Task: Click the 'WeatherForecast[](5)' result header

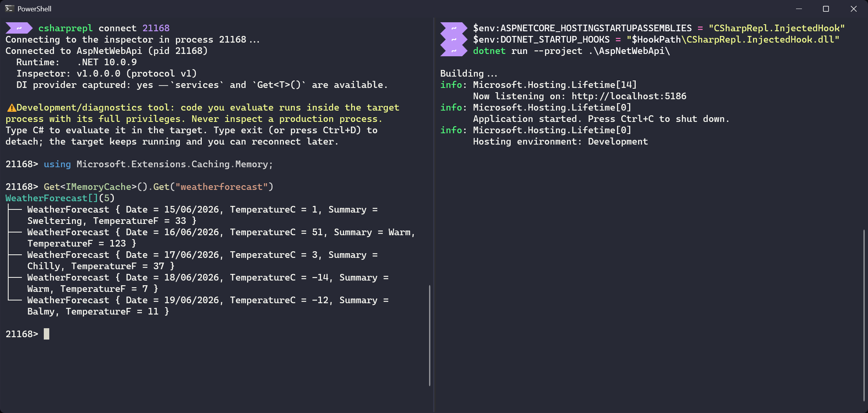Action: 60,198
